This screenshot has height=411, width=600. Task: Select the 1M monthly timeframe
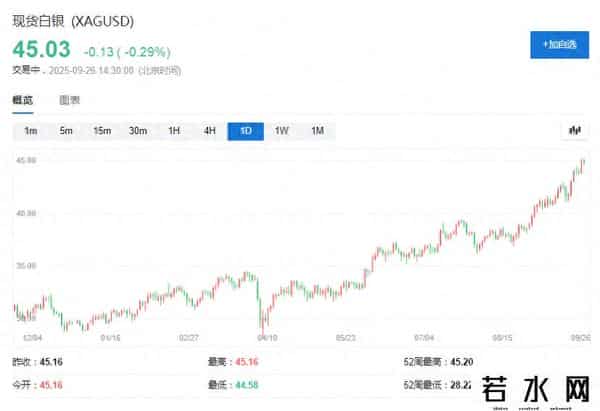[x=317, y=131]
